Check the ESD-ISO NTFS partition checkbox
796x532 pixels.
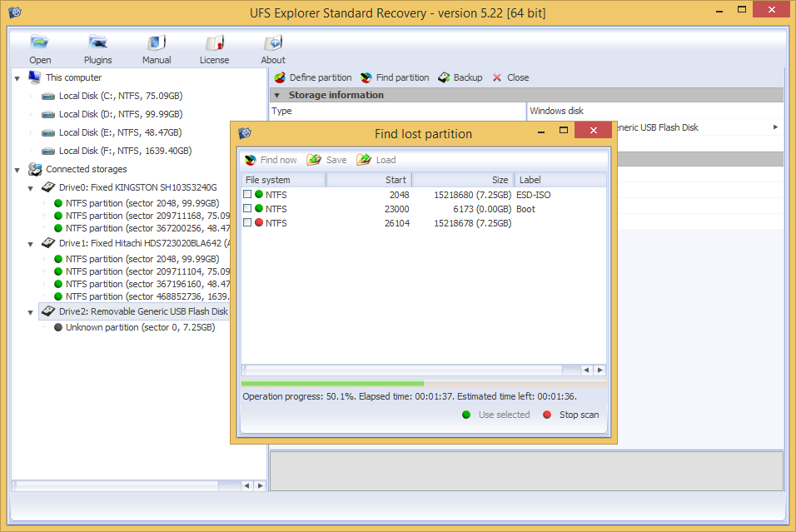[x=247, y=195]
